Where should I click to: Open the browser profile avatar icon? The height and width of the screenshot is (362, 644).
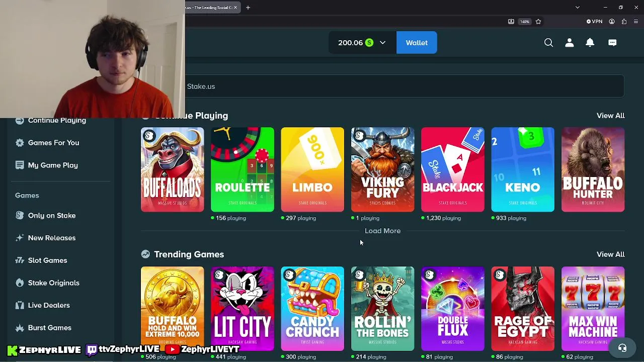(612, 22)
